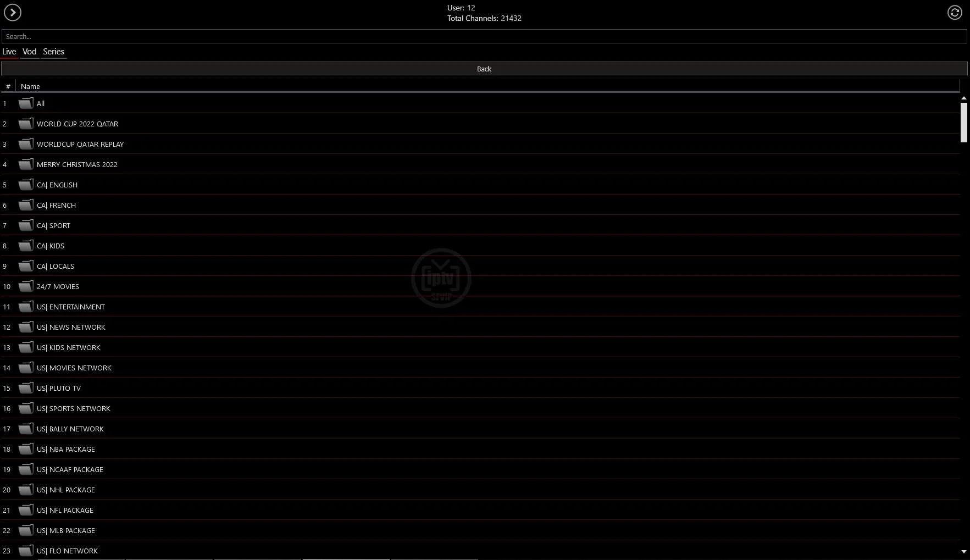Click the US| NEWS NETWORK folder icon
Image resolution: width=970 pixels, height=560 pixels.
click(26, 327)
